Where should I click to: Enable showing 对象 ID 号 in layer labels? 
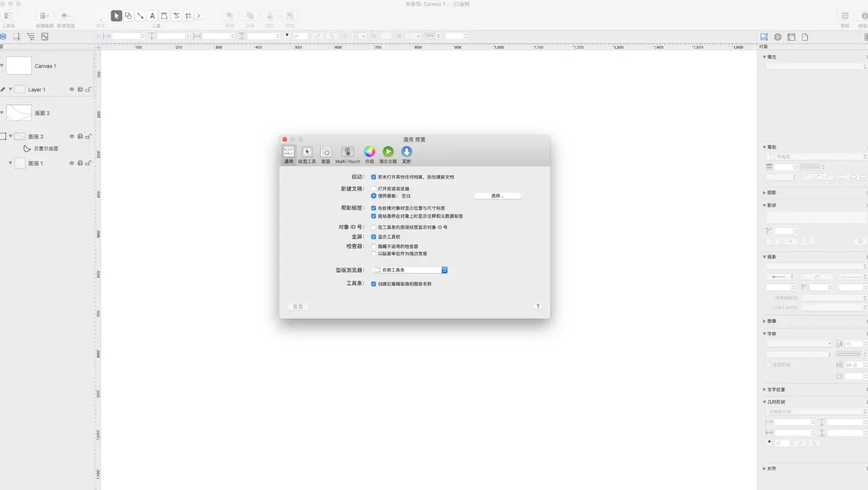pyautogui.click(x=374, y=227)
